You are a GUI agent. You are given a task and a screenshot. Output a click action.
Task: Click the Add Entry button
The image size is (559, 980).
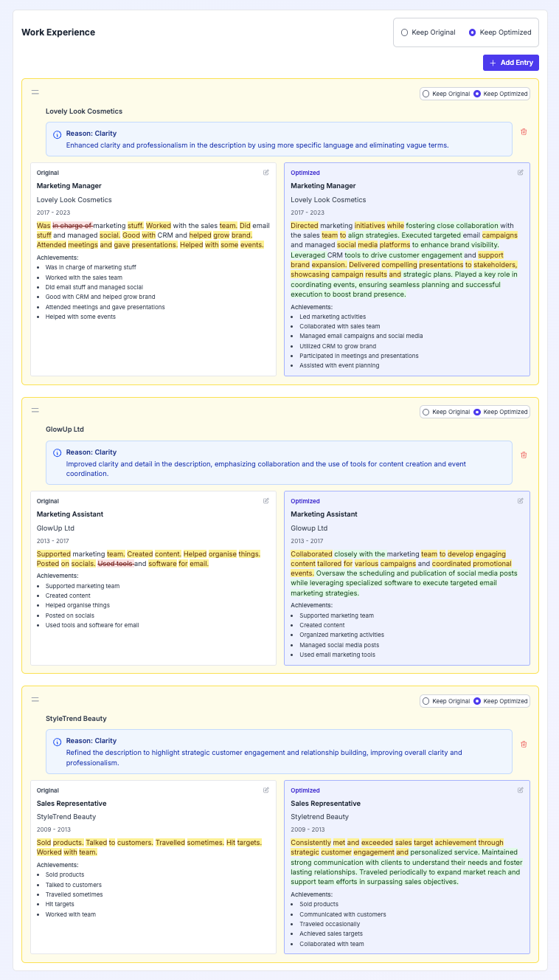[x=511, y=63]
